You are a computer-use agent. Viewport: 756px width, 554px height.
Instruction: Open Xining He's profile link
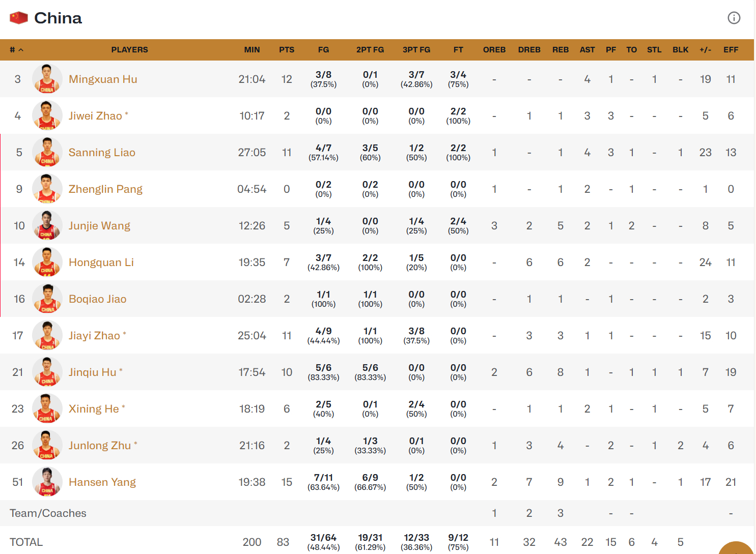click(x=94, y=409)
